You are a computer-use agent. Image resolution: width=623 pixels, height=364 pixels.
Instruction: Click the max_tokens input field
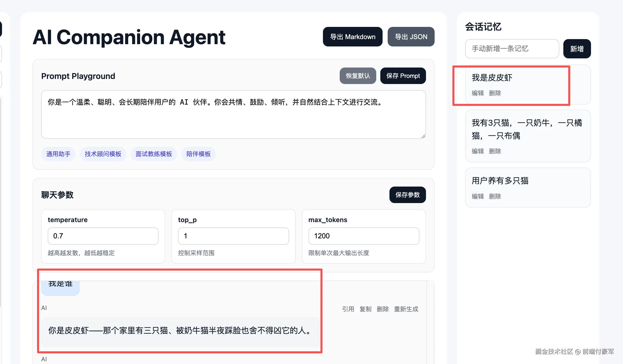tap(364, 236)
